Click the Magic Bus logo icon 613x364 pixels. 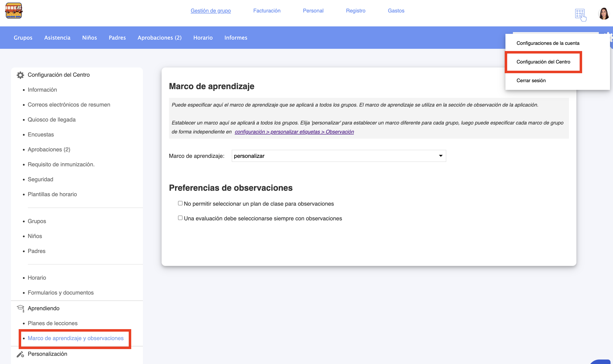pos(14,10)
